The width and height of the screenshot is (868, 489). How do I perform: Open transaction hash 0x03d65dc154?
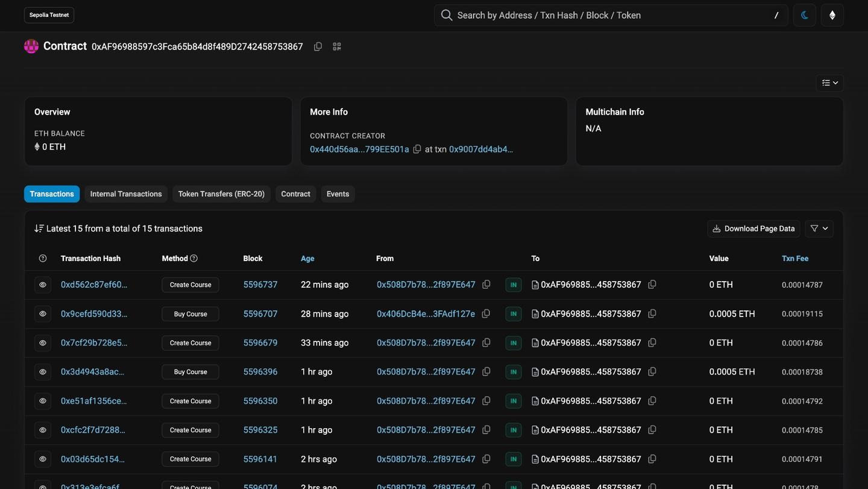pyautogui.click(x=93, y=459)
